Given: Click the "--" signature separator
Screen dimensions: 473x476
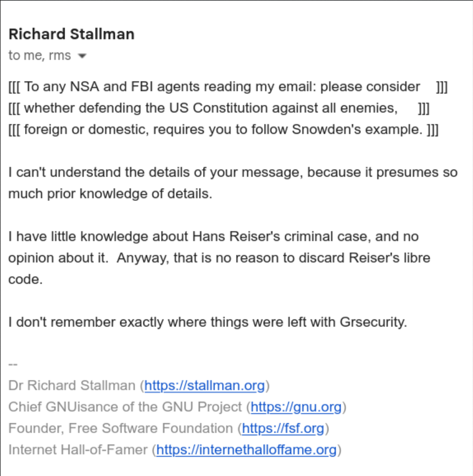Looking at the screenshot, I should (x=13, y=364).
